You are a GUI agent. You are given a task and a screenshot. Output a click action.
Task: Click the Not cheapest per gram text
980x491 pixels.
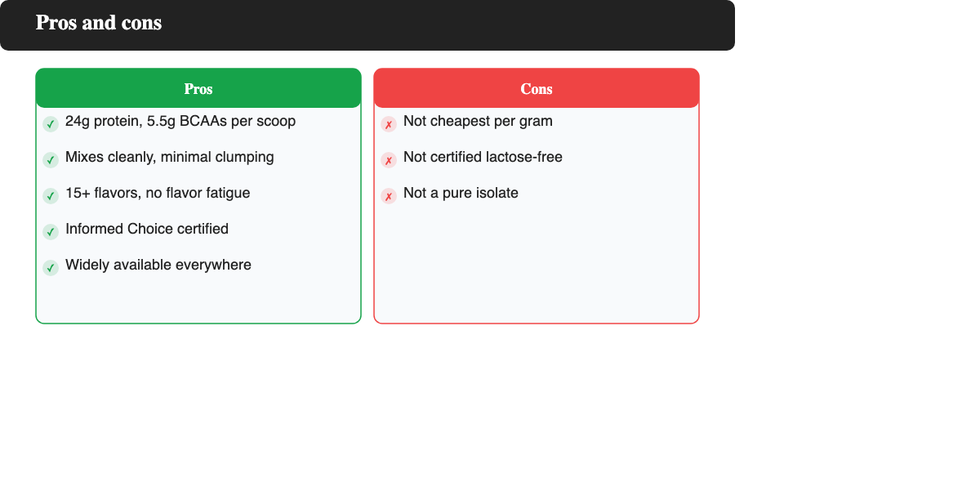[478, 121]
